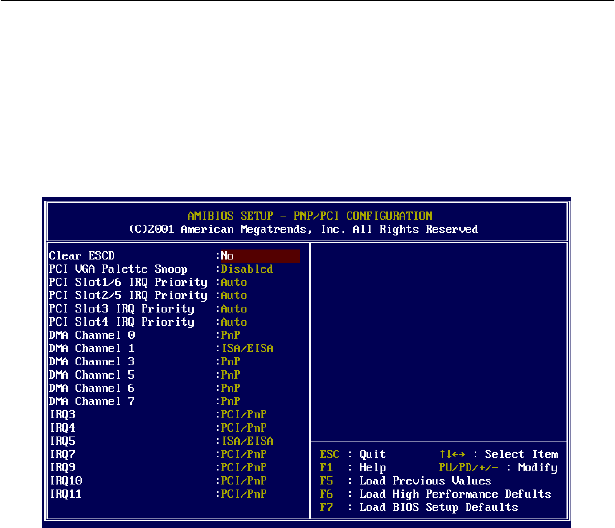Click the PU/PD/+/- Modify hint
The image size is (615, 528).
498,468
